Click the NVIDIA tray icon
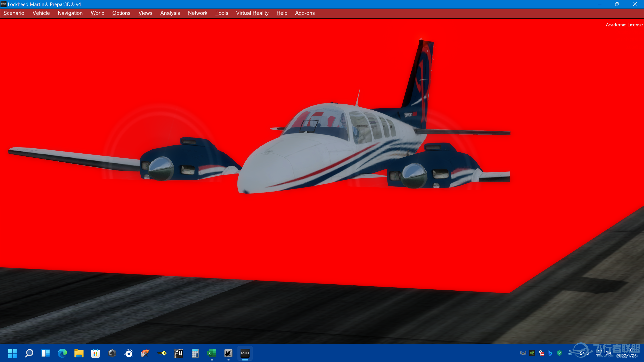Image resolution: width=644 pixels, height=362 pixels. [532, 353]
